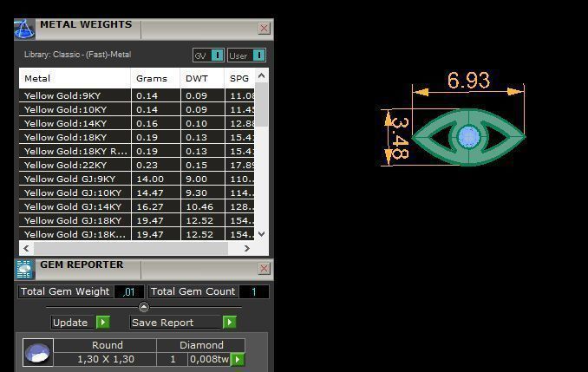The image size is (588, 372).
Task: Click the 10.46 DWT cell
Action: 202,206
